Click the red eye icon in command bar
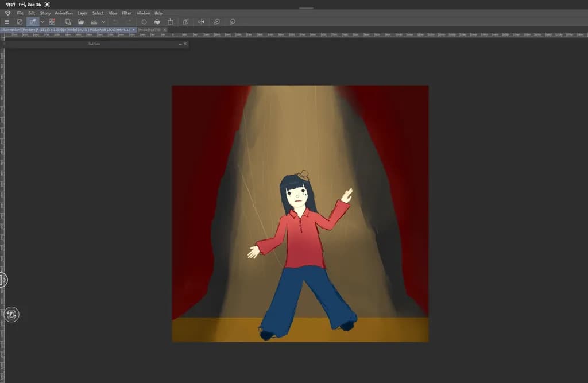This screenshot has width=588, height=383. [x=52, y=22]
